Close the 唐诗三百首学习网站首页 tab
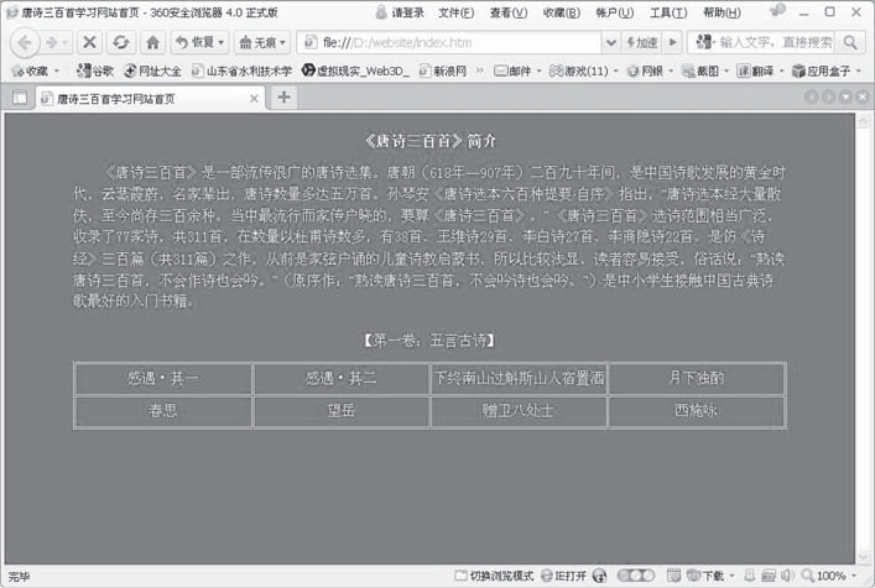This screenshot has width=875, height=588. (254, 98)
